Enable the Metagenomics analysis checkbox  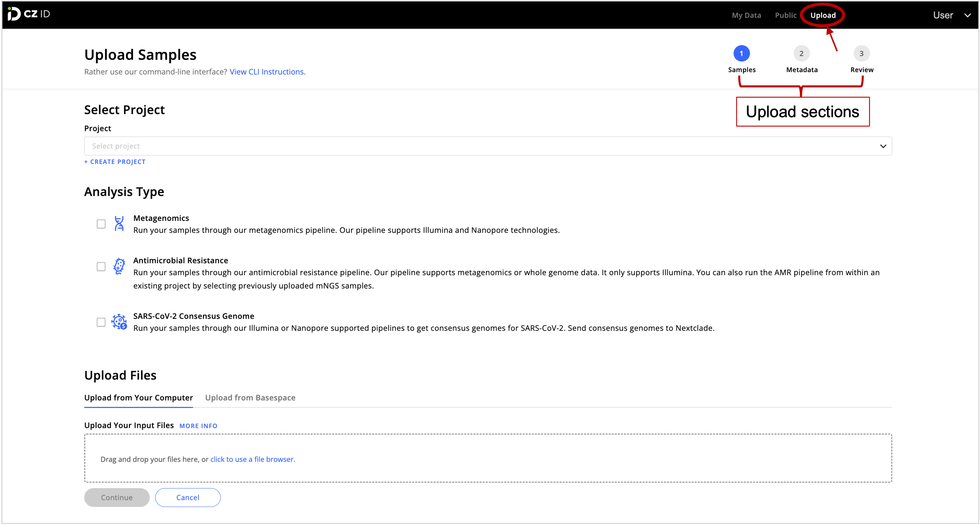(101, 224)
